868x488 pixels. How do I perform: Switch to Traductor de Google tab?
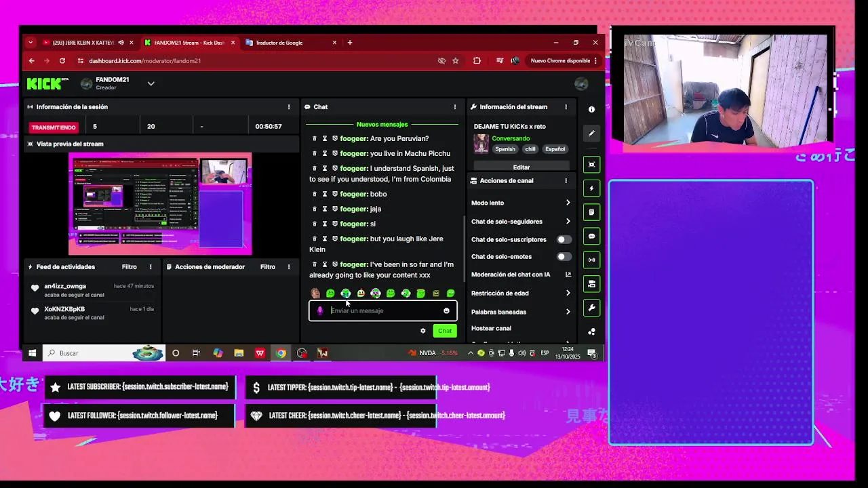point(292,43)
